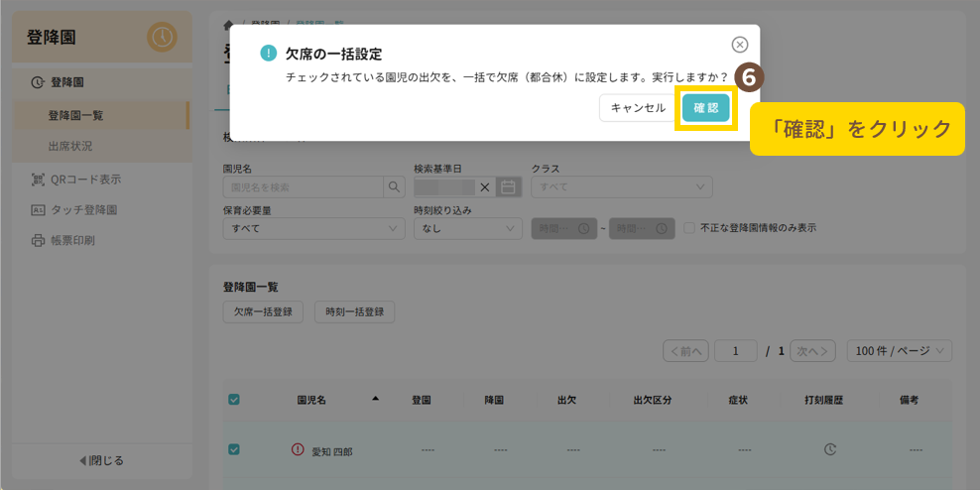Click the 園児名 search input field
Screen dimensions: 980x490
pos(304,186)
